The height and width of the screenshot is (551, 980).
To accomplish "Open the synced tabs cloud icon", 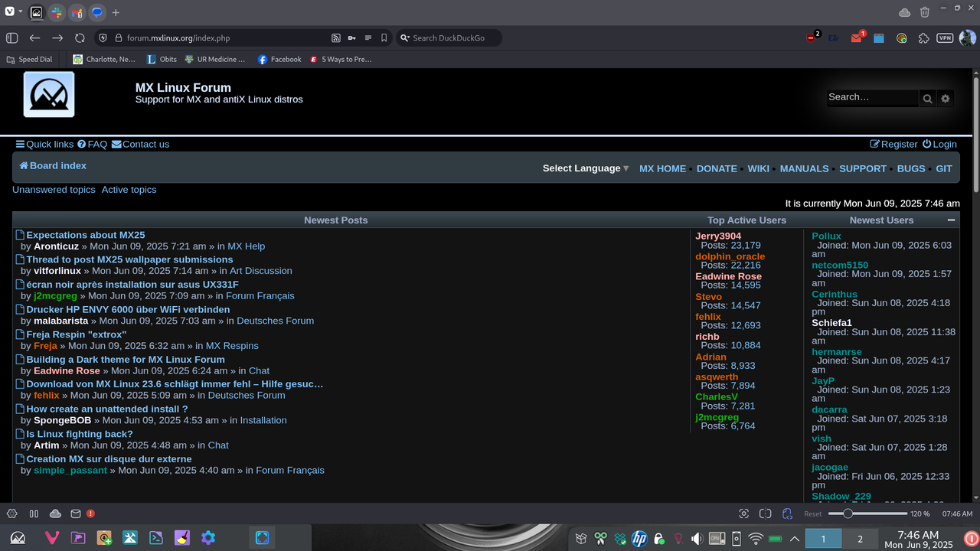I will [x=904, y=12].
